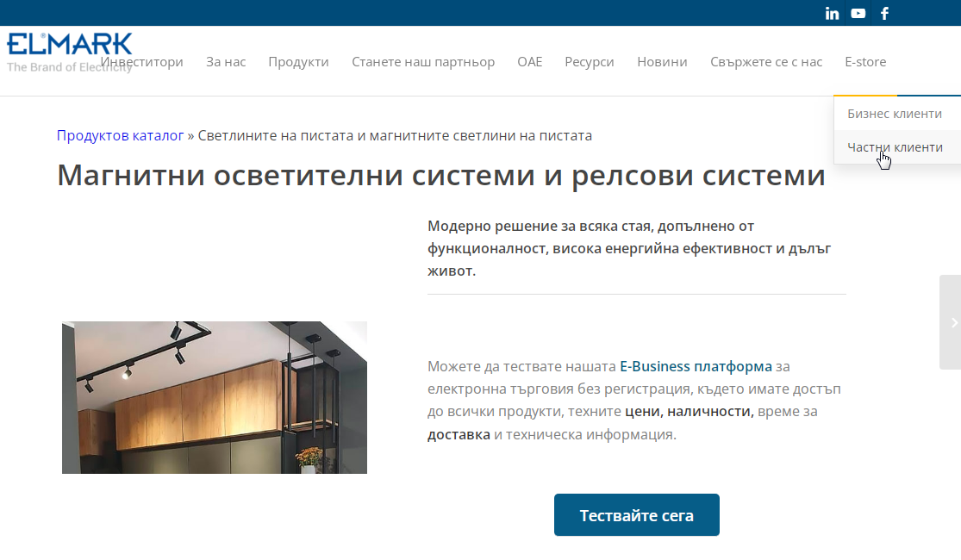Viewport: 961px width, 560px height.
Task: Click the Facebook icon in top bar
Action: (x=884, y=13)
